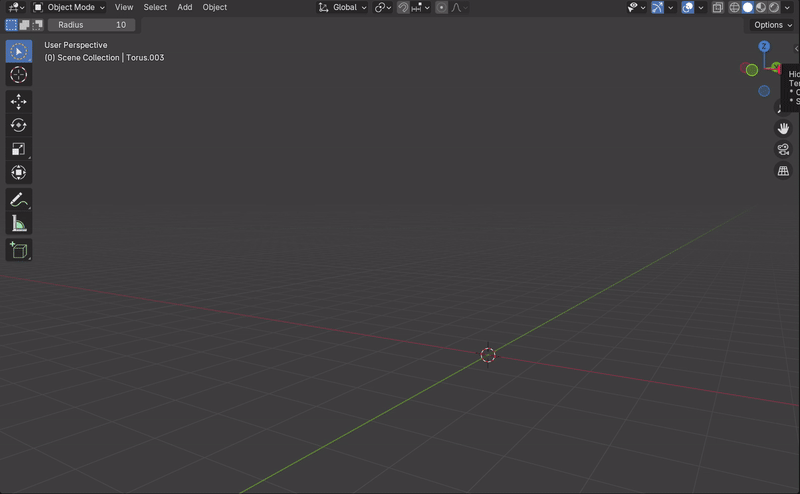The image size is (800, 494).
Task: Open the Object menu
Action: coord(215,7)
